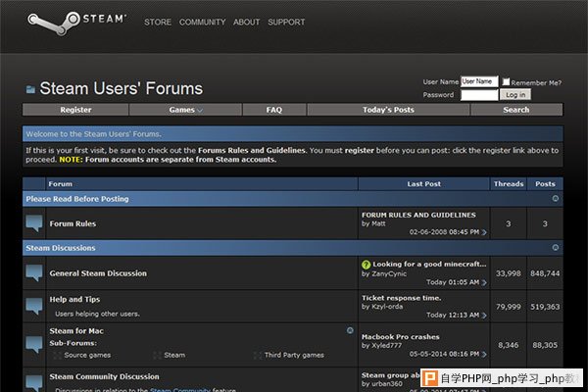Open the SUPPORT page
588x392 pixels.
click(286, 23)
